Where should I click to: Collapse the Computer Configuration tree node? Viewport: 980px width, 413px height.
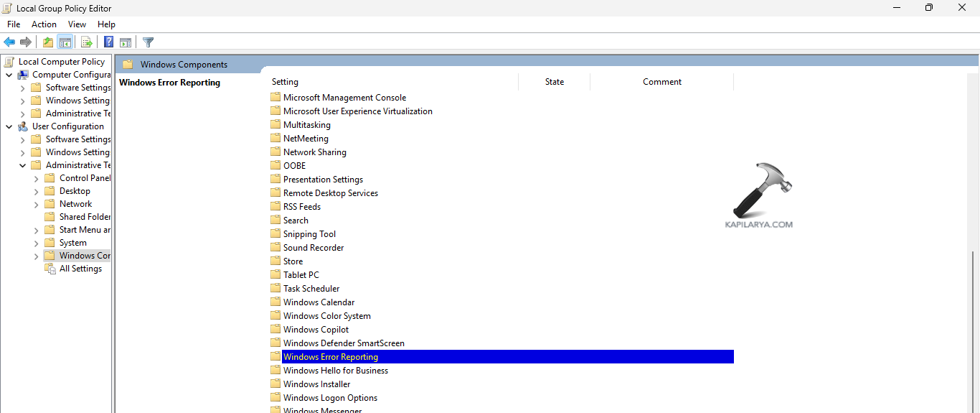click(9, 75)
